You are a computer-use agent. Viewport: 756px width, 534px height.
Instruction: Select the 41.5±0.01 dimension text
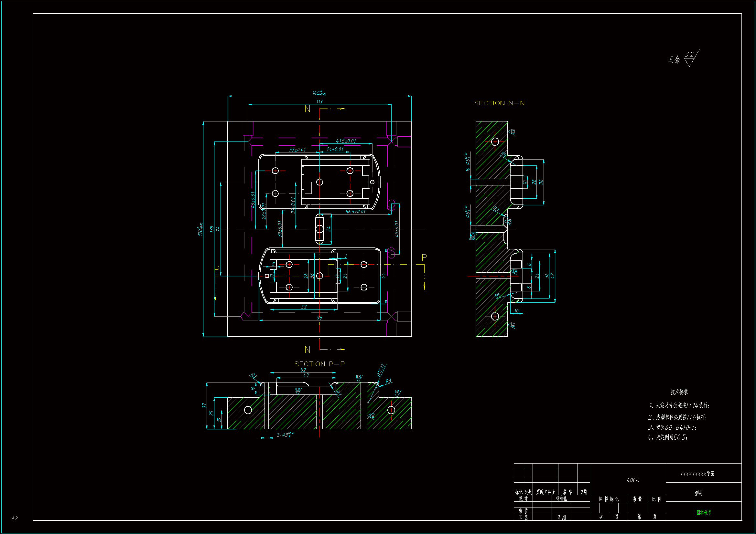(x=346, y=141)
